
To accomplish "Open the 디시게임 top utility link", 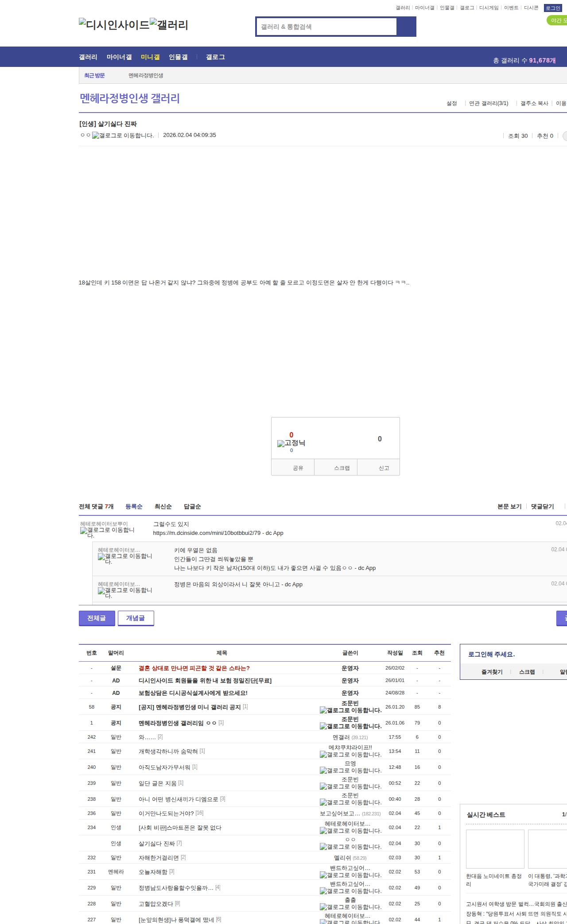I will coord(489,8).
